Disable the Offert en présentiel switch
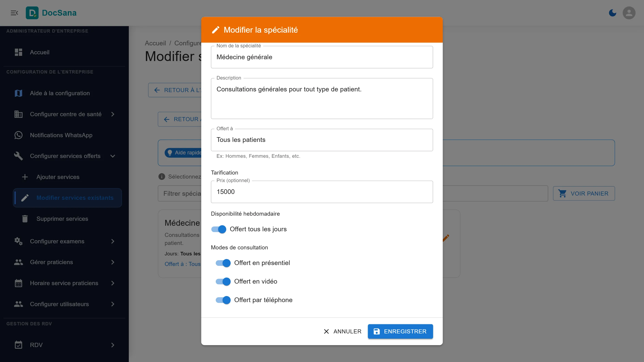Viewport: 644px width, 362px height. coord(223,263)
